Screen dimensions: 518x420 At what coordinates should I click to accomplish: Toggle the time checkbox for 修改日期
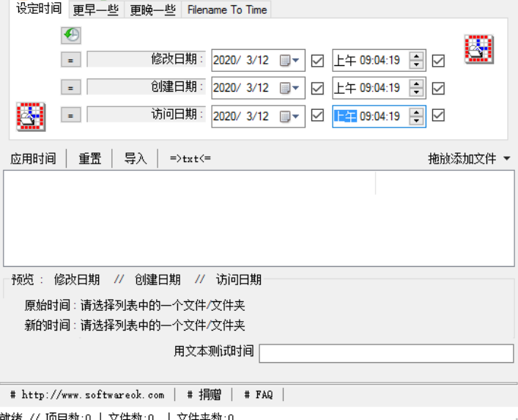438,61
